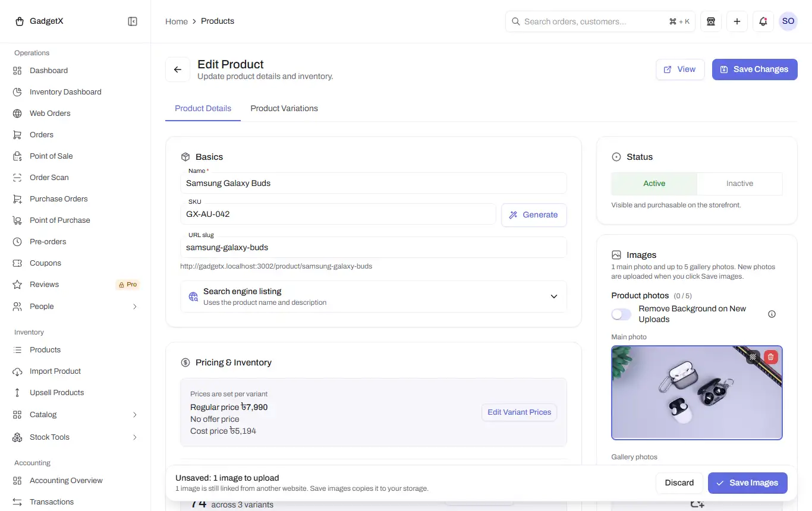Open Upsell Products in the sidebar
The width and height of the screenshot is (812, 511).
(x=75, y=393)
